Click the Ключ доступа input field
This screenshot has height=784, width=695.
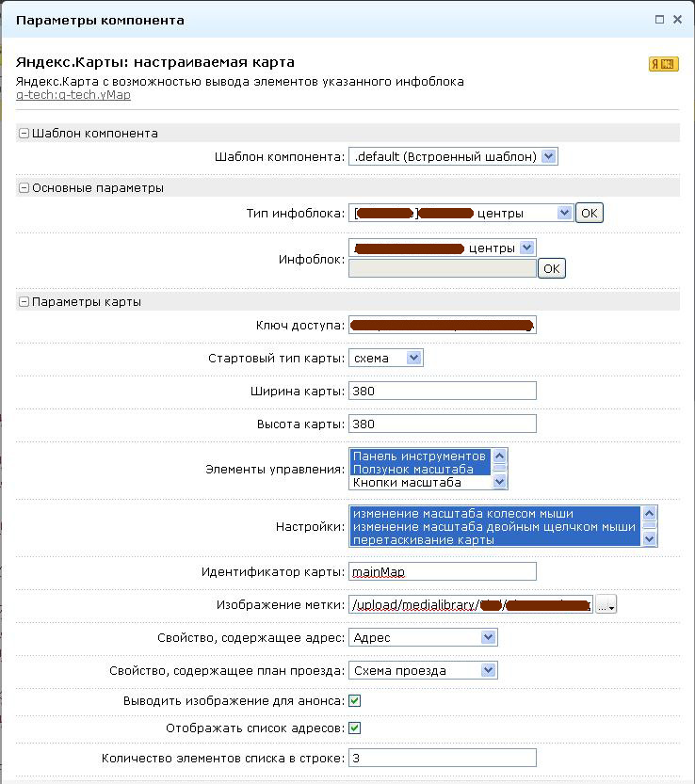(443, 325)
